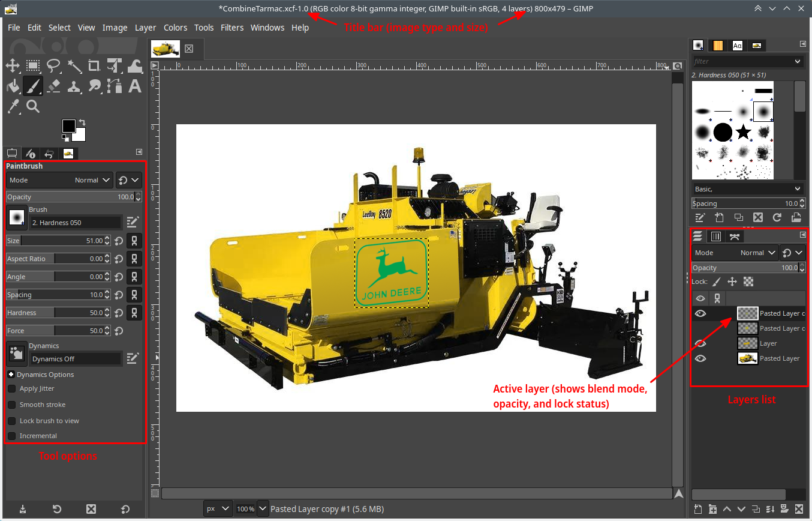Screen dimensions: 812x521
Task: Open Basic brush tag dropdown
Action: click(747, 188)
